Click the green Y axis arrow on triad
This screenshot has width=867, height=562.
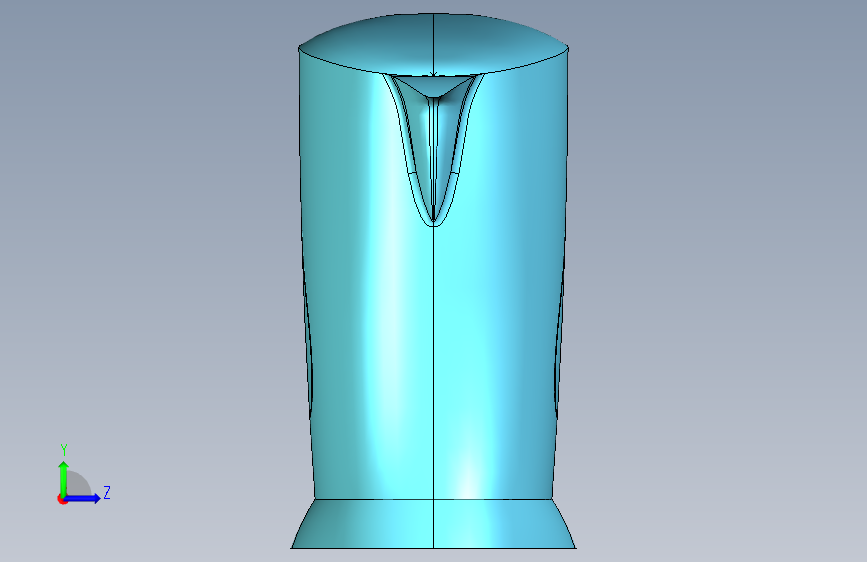pyautogui.click(x=64, y=479)
